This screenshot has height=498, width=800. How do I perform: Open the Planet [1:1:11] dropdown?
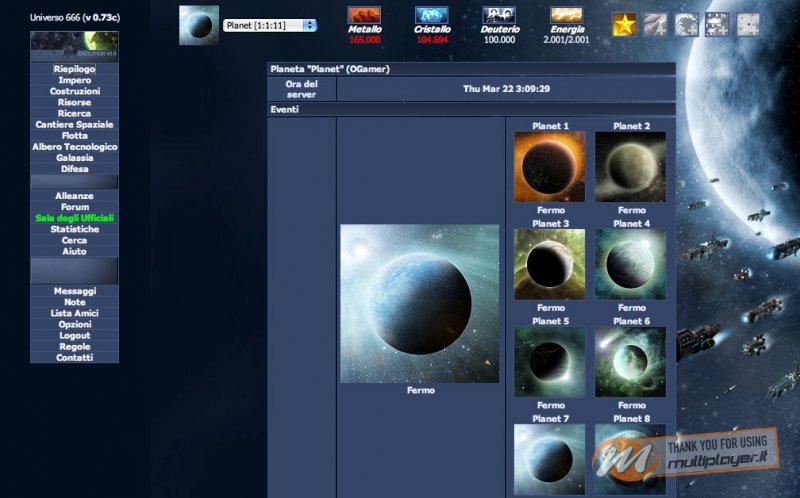coord(270,25)
